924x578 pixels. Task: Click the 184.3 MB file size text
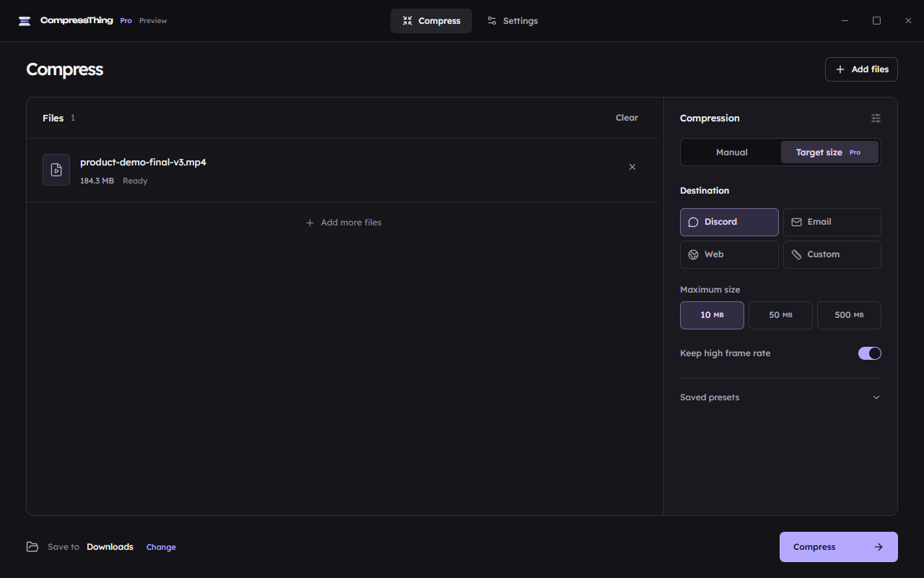point(97,181)
